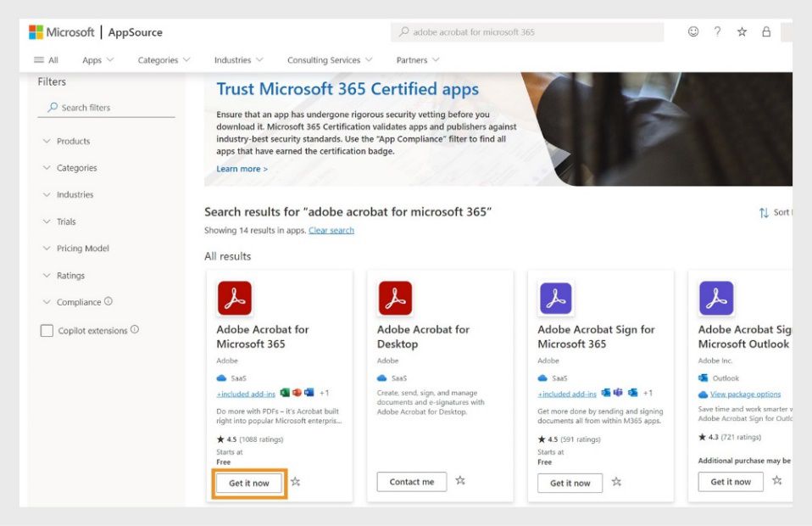812x526 pixels.
Task: Expand the Ratings filter
Action: tap(72, 275)
